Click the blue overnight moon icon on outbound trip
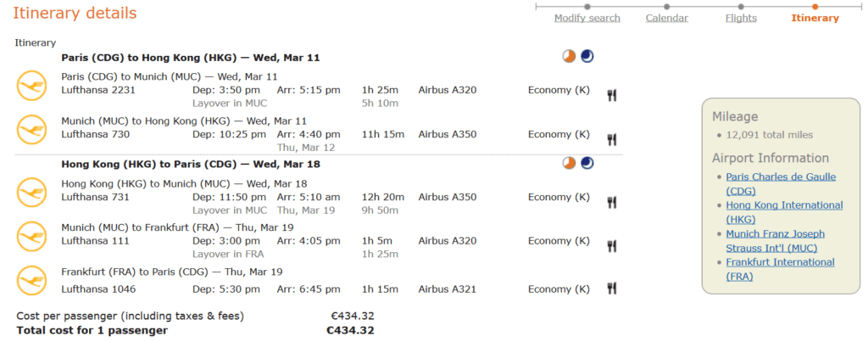 coord(587,56)
